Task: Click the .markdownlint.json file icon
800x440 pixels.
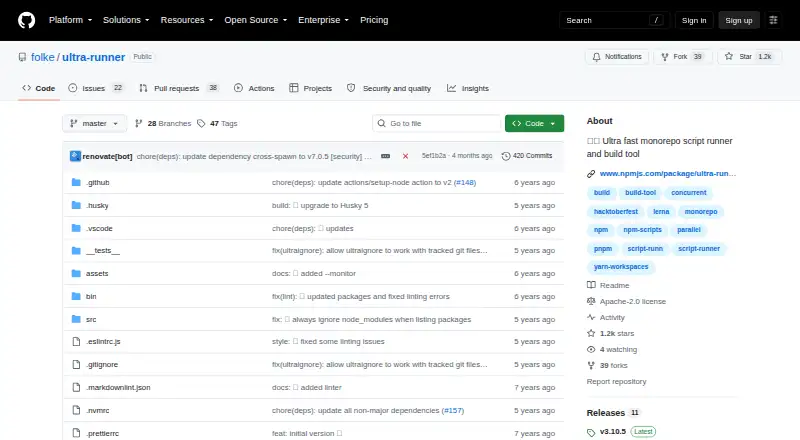Action: coord(76,387)
